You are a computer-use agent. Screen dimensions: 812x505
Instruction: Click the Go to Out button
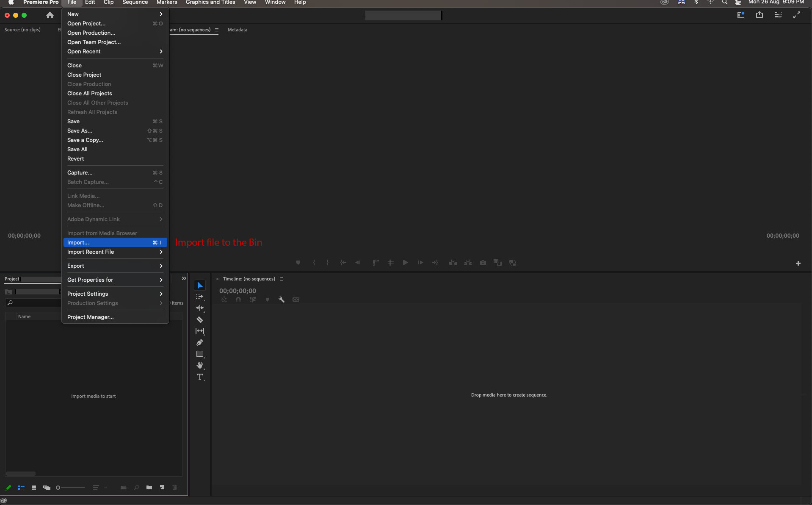pyautogui.click(x=435, y=263)
